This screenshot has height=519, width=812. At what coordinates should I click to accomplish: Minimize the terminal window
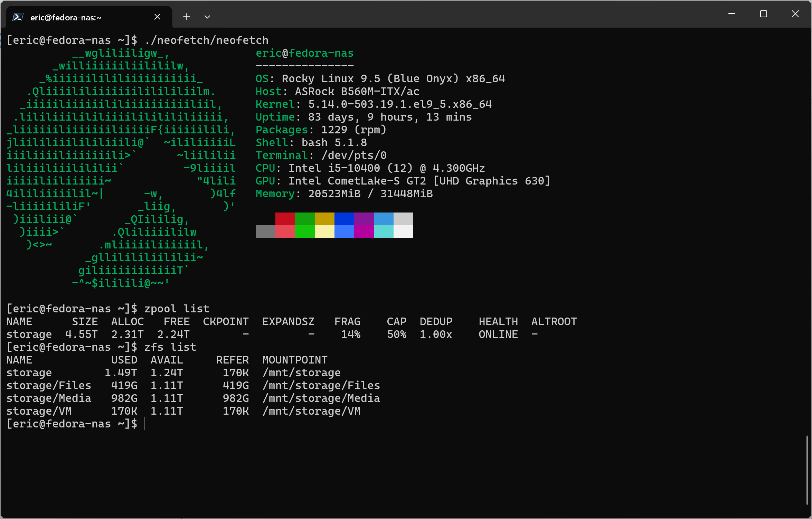point(731,14)
